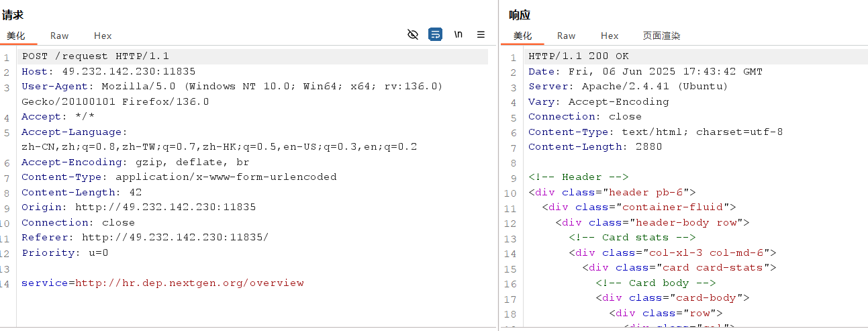The height and width of the screenshot is (331, 868).
Task: Switch to the request Hex tab
Action: pos(103,36)
